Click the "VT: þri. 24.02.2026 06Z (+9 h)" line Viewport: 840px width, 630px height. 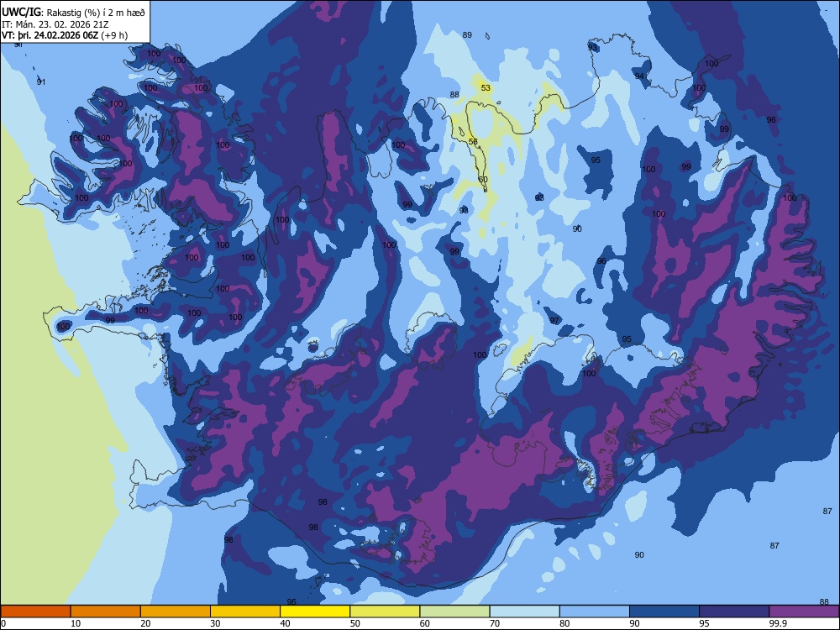(65, 35)
